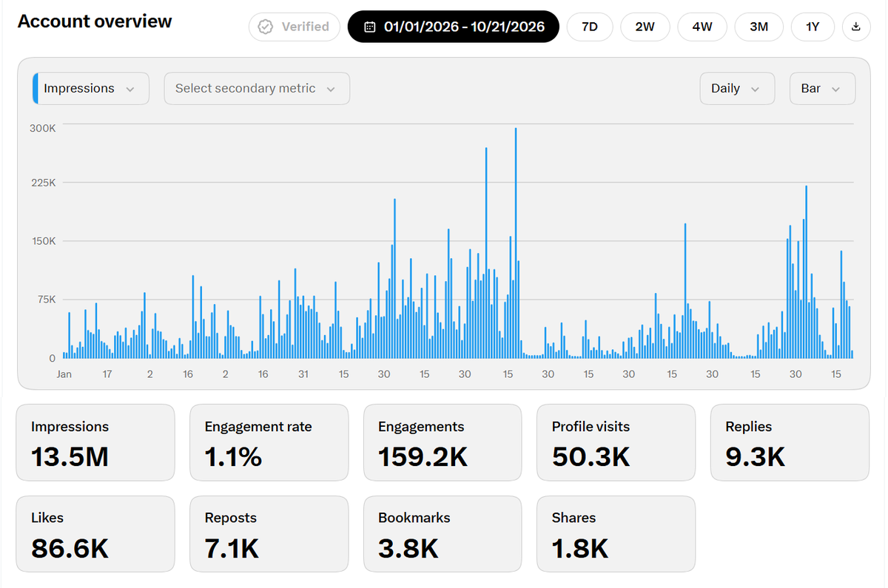Select the 2W time range
The height and width of the screenshot is (588, 888).
coord(645,27)
